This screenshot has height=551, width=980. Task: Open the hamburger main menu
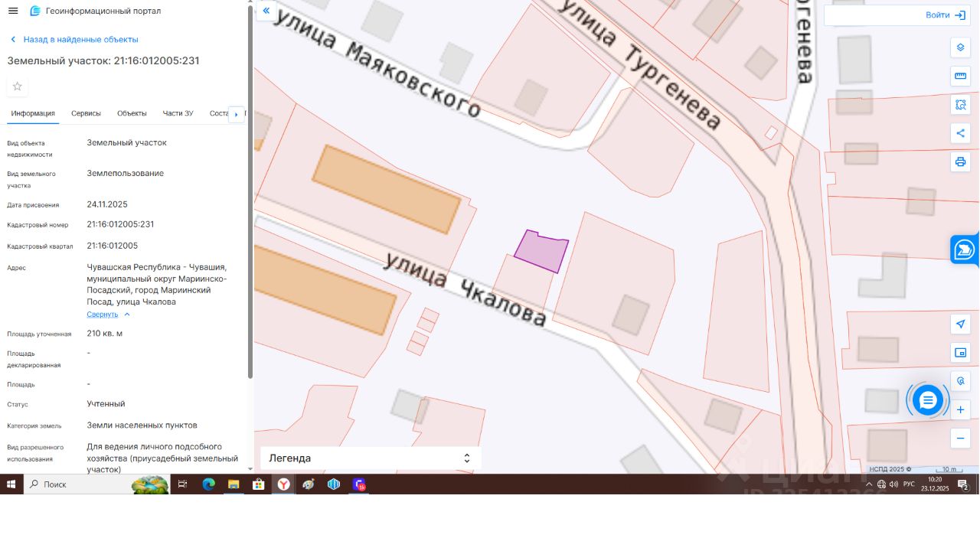point(13,11)
